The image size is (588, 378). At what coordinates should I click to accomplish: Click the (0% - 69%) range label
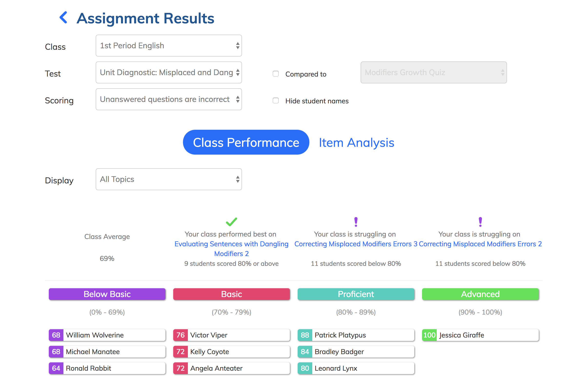pyautogui.click(x=107, y=312)
